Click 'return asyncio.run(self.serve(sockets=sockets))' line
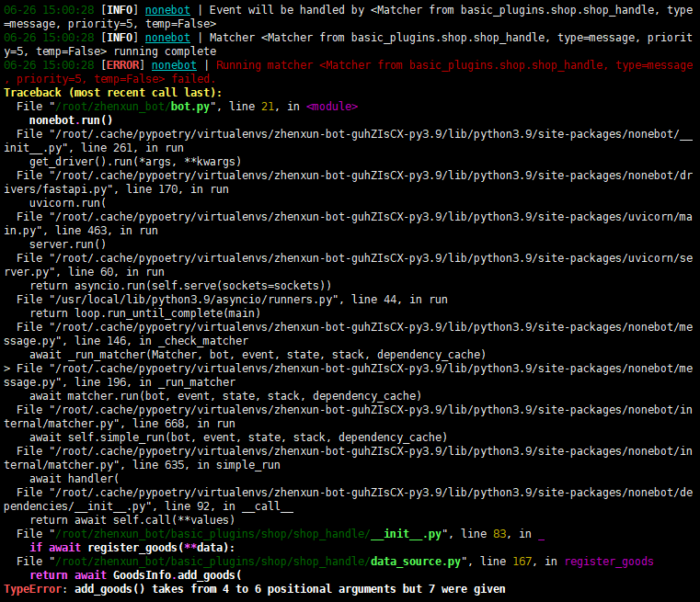Viewport: 700px width, 602px height. pos(180,286)
